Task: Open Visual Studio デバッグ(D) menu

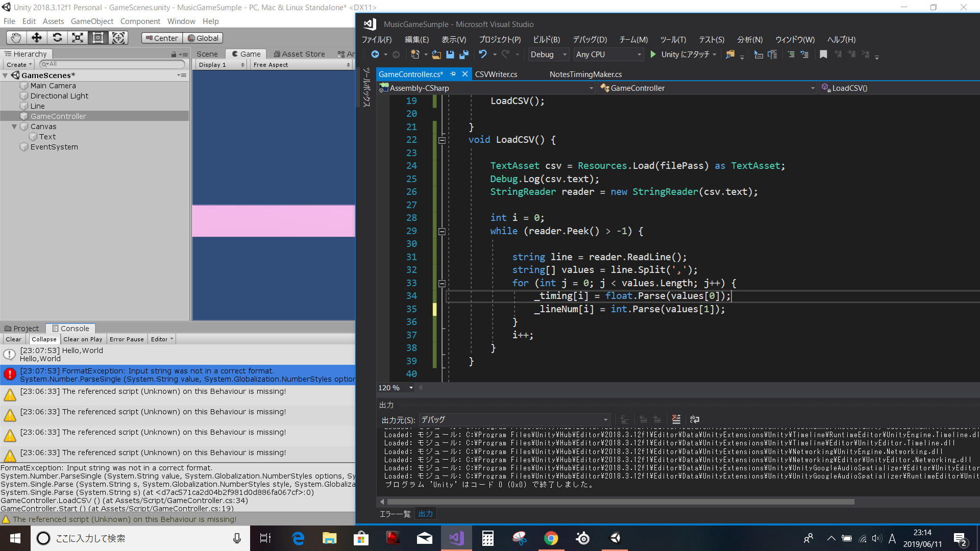Action: tap(590, 40)
